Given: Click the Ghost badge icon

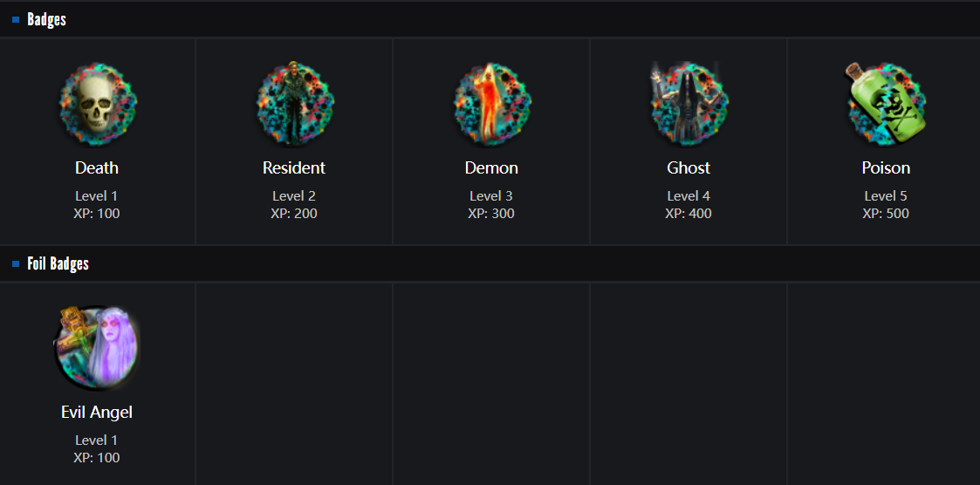Looking at the screenshot, I should coord(689,105).
